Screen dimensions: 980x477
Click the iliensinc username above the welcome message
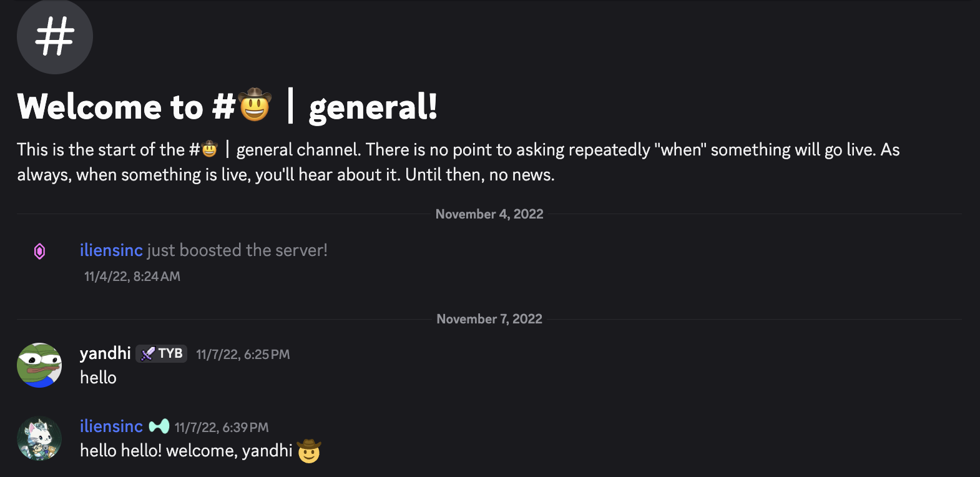111,426
